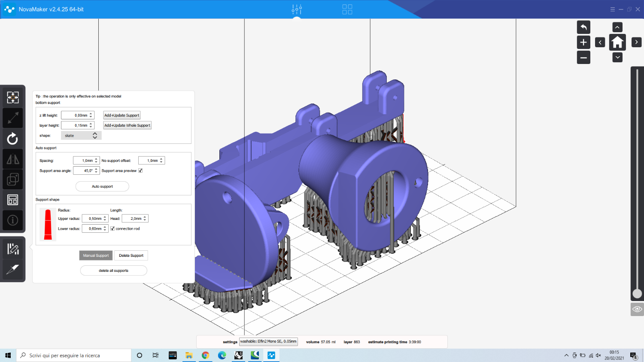The width and height of the screenshot is (644, 362).
Task: Open the hamburger menu in title bar
Action: tap(613, 9)
